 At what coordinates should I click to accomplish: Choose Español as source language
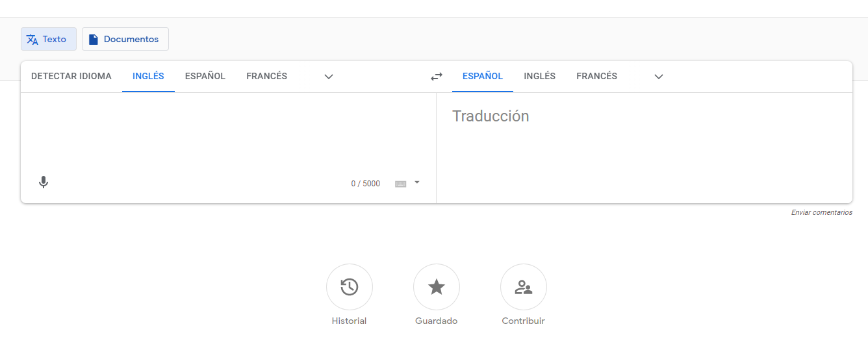[205, 76]
